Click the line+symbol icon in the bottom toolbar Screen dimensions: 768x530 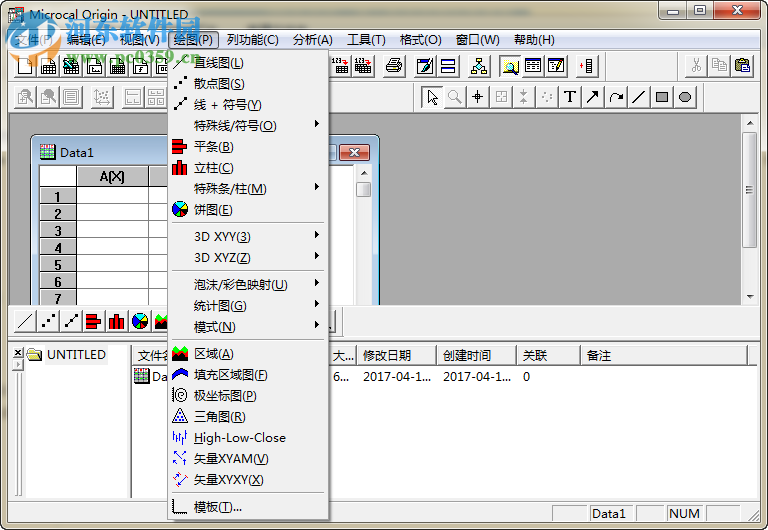pyautogui.click(x=71, y=321)
